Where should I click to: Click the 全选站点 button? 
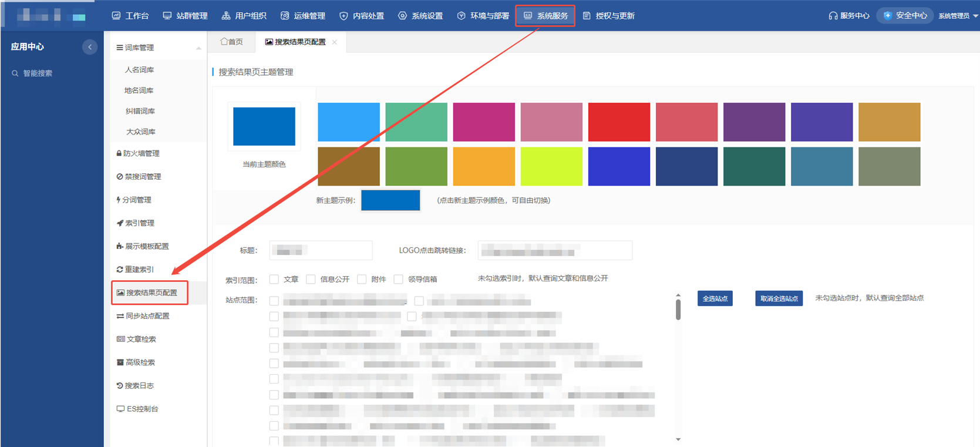715,298
